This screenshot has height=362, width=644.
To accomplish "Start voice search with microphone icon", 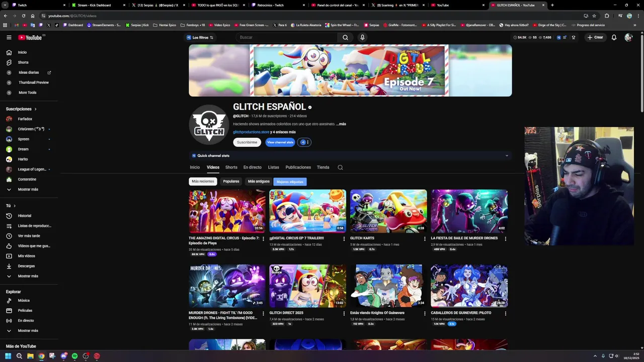I will click(x=362, y=37).
